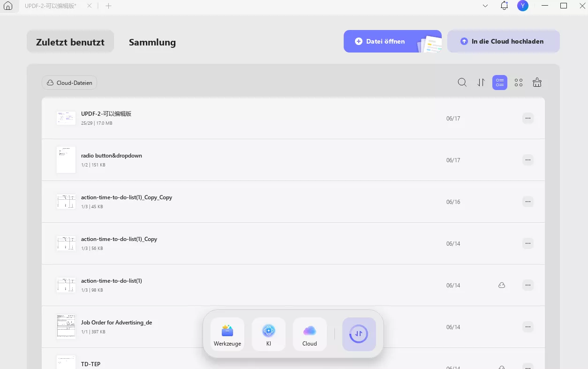The width and height of the screenshot is (588, 369).
Task: Click the Datei öffnen button
Action: pyautogui.click(x=392, y=41)
